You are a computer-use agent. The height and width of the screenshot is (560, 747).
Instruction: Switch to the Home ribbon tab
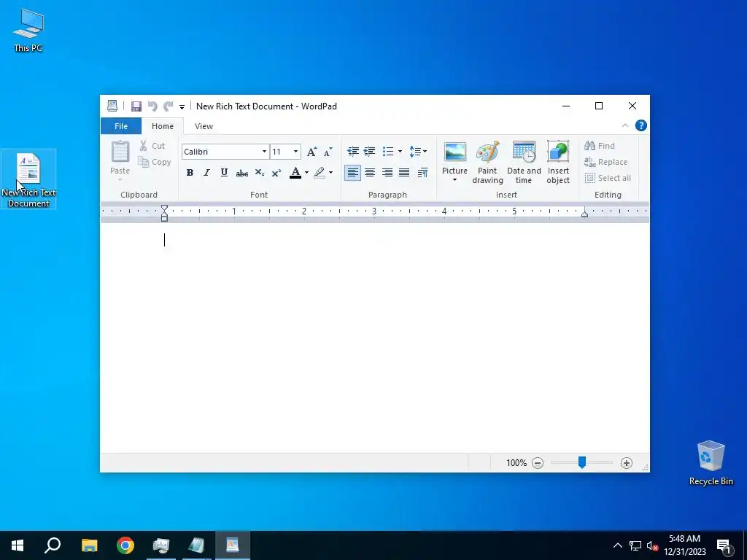(163, 126)
